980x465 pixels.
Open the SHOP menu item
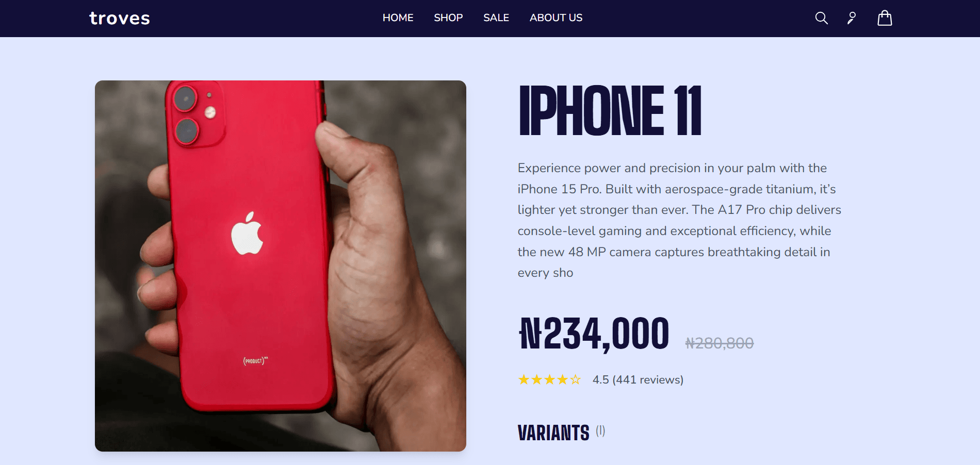448,18
